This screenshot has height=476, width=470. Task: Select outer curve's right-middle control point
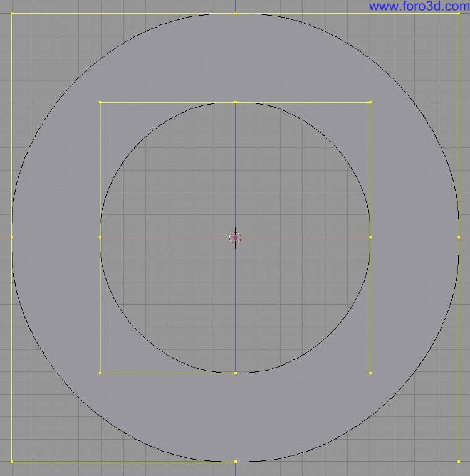tap(459, 238)
